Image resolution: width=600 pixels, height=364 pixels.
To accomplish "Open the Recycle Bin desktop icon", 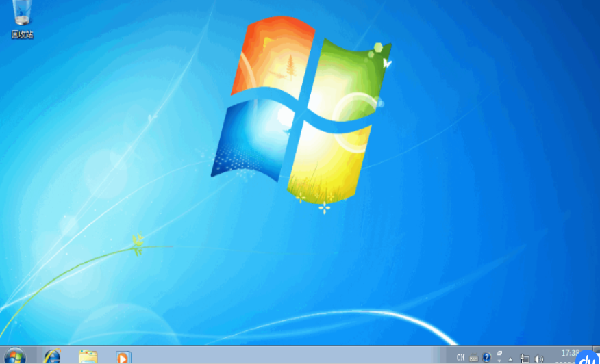I will [22, 14].
